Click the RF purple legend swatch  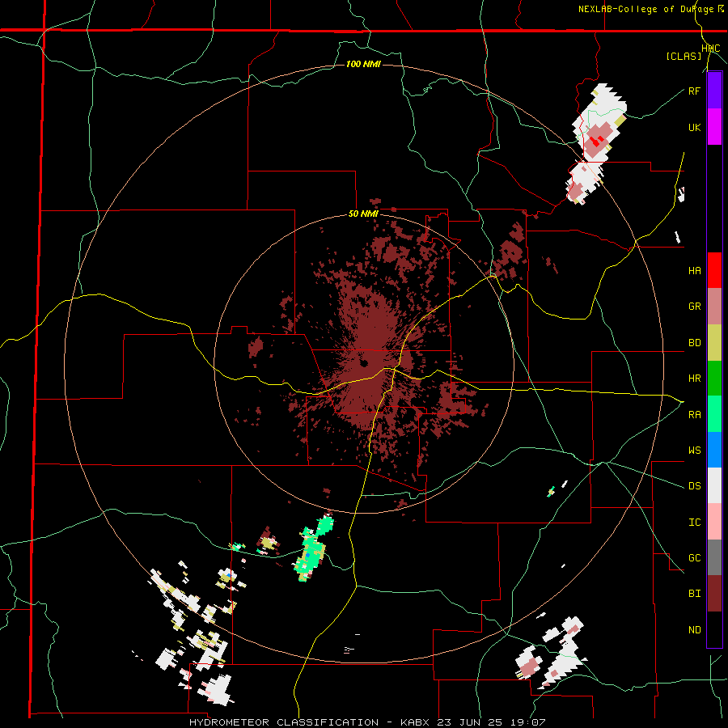click(714, 90)
